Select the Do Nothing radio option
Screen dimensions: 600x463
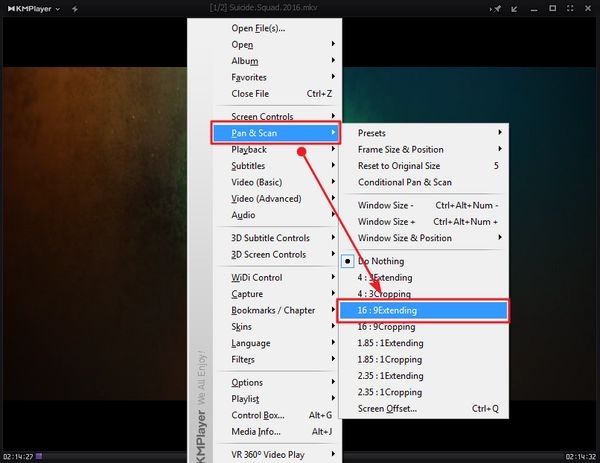click(x=424, y=261)
